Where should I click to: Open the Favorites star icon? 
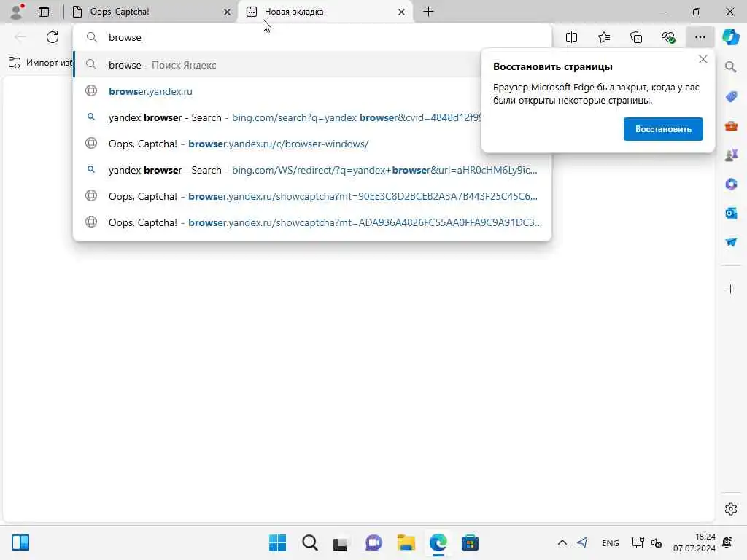point(604,37)
